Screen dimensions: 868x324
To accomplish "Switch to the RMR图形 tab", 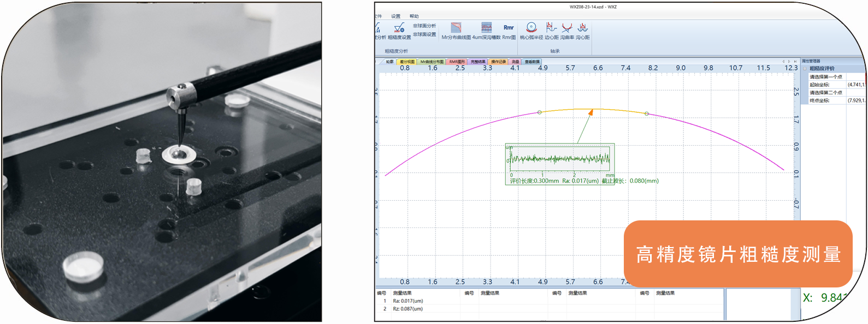I will click(x=457, y=62).
